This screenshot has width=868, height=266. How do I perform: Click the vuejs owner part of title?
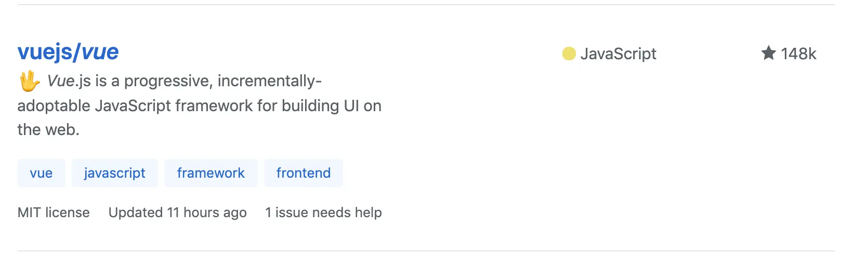coord(45,52)
